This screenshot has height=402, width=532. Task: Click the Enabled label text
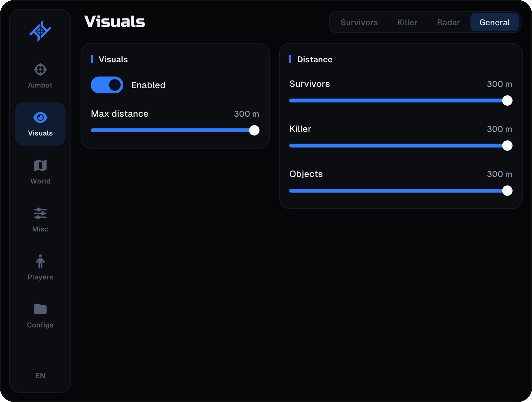click(x=148, y=85)
